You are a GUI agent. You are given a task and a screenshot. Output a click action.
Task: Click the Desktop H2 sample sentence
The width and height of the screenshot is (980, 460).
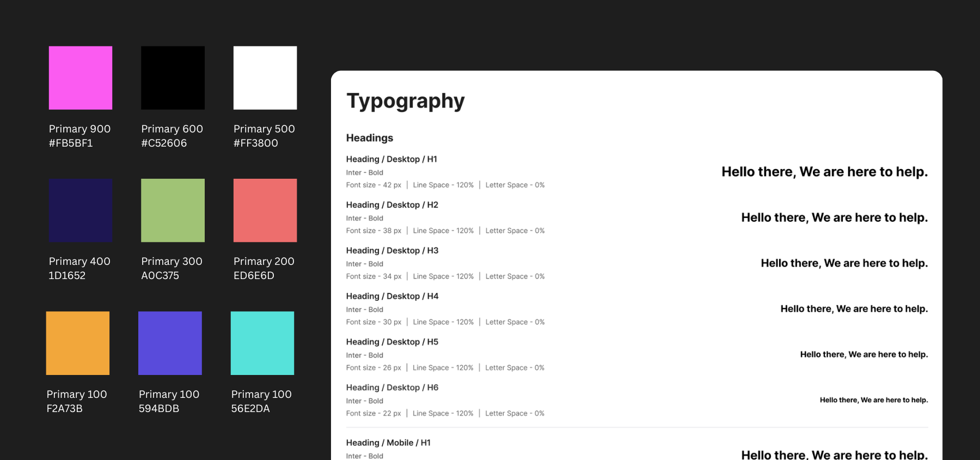835,217
